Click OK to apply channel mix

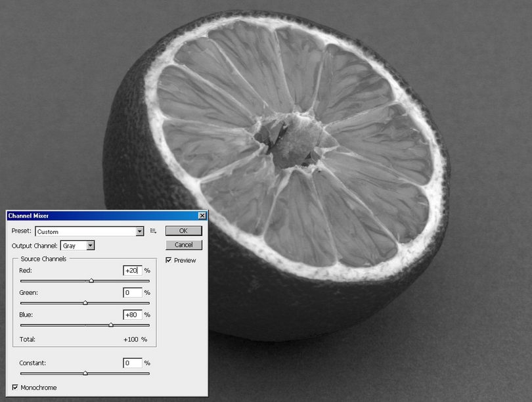tap(183, 231)
